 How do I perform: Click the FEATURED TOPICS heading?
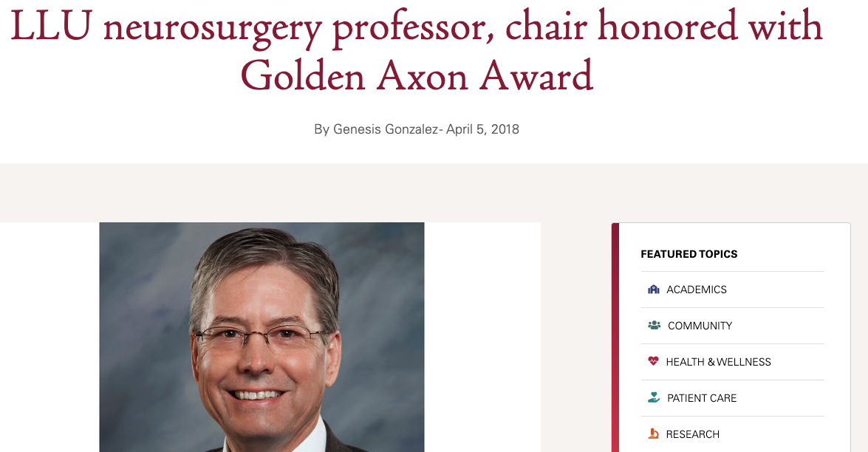(689, 253)
